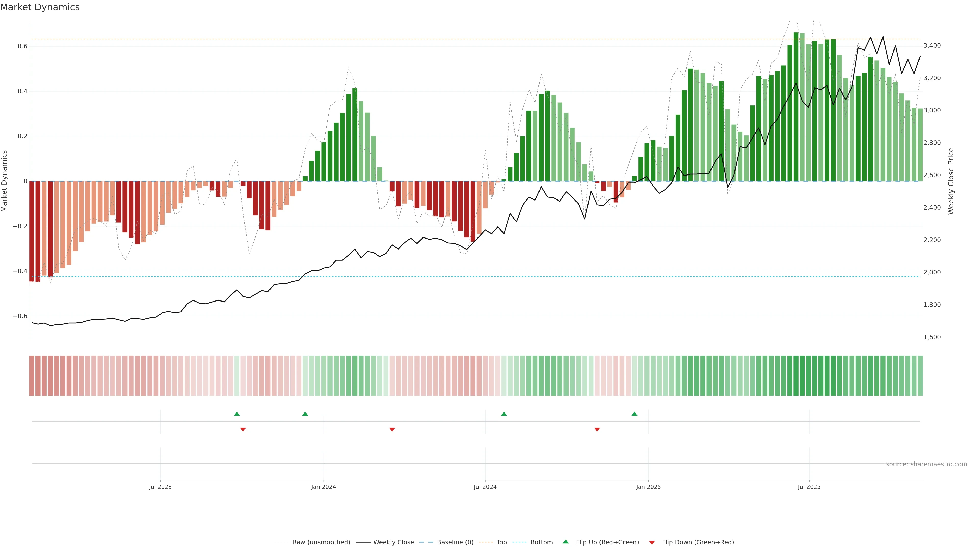This screenshot has width=980, height=551.
Task: Click the last red Flip Down triangle marker
Action: (597, 429)
